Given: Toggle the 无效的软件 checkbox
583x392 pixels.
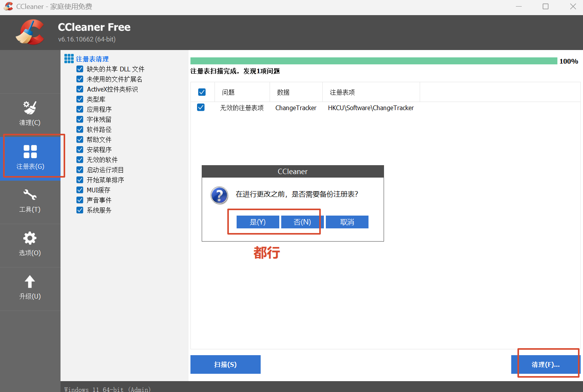Looking at the screenshot, I should (x=80, y=160).
